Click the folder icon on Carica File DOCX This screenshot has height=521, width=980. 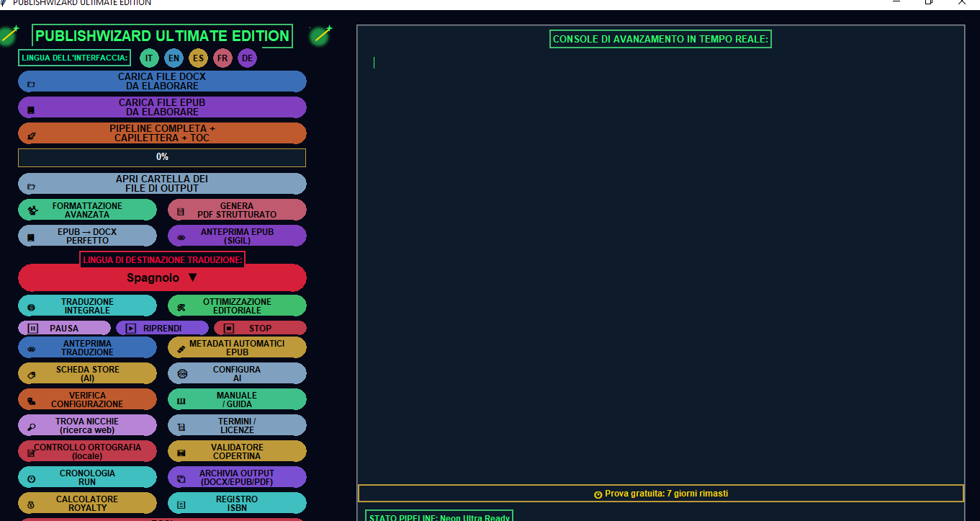(x=31, y=84)
